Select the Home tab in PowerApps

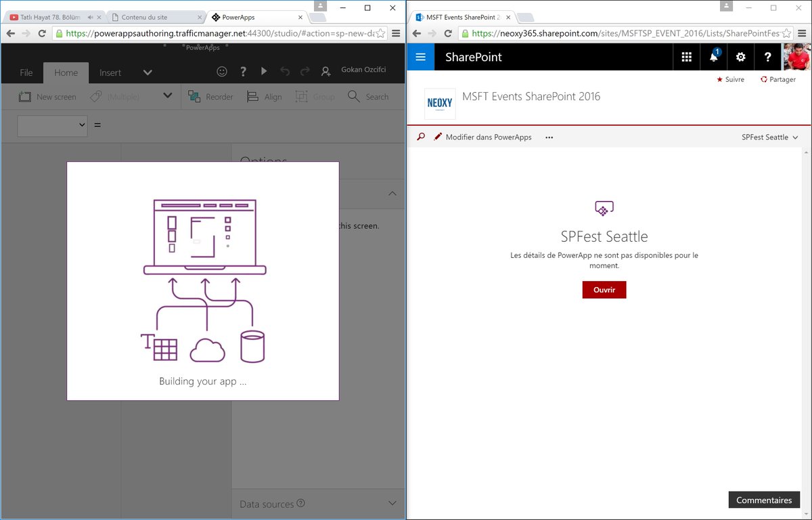[x=66, y=72]
